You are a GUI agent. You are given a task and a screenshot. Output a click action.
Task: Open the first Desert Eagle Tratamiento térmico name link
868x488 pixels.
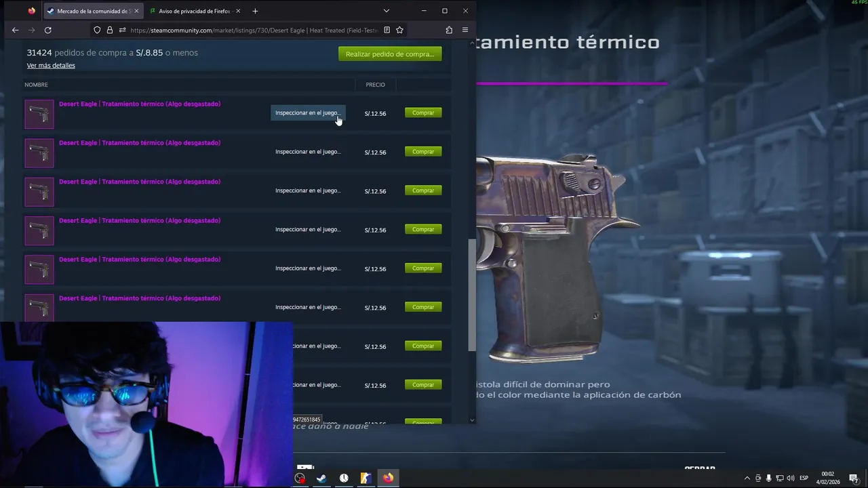click(x=140, y=104)
